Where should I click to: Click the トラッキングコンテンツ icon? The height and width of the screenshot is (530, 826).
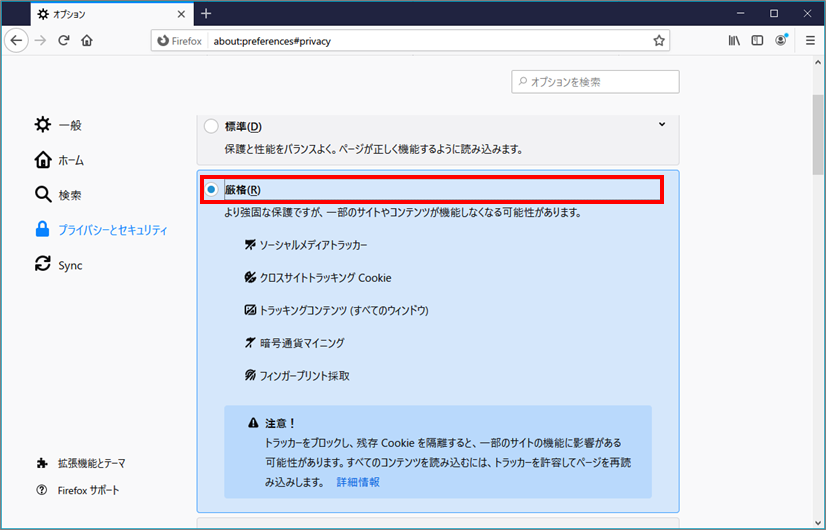click(250, 310)
